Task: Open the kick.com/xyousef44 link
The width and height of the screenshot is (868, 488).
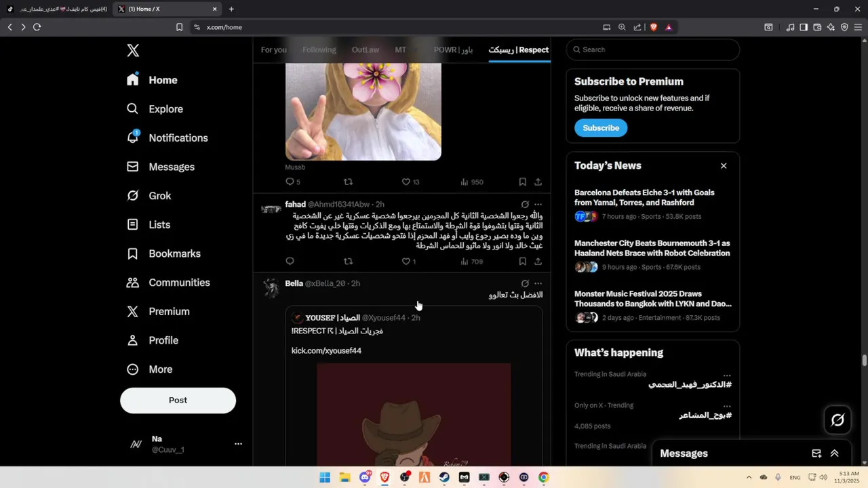Action: (326, 350)
